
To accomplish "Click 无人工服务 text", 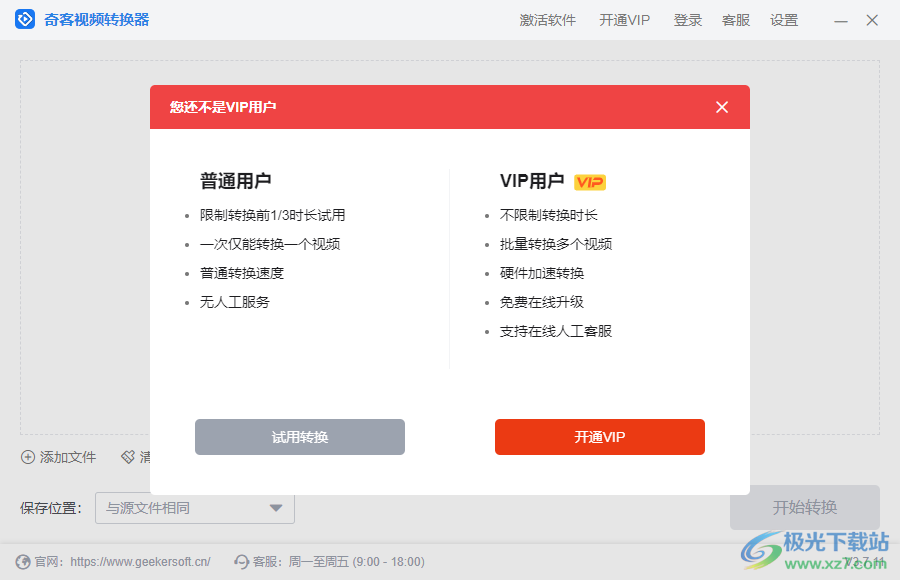I will (235, 302).
